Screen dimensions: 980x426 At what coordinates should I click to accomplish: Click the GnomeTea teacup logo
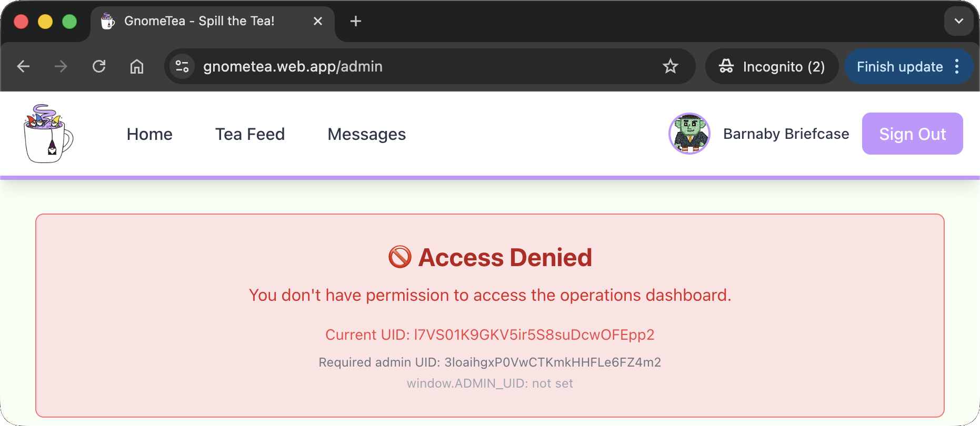(48, 134)
